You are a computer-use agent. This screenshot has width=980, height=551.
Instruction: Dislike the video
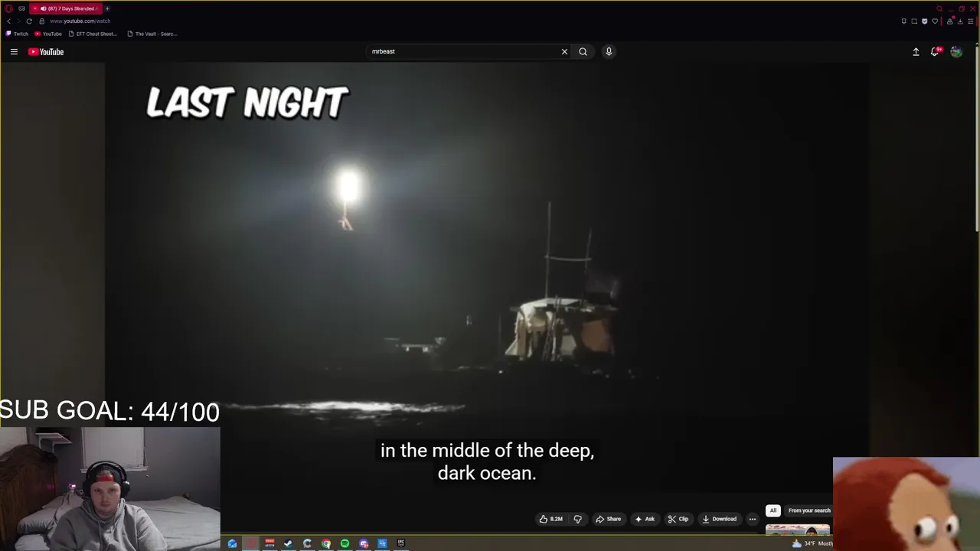coord(577,519)
